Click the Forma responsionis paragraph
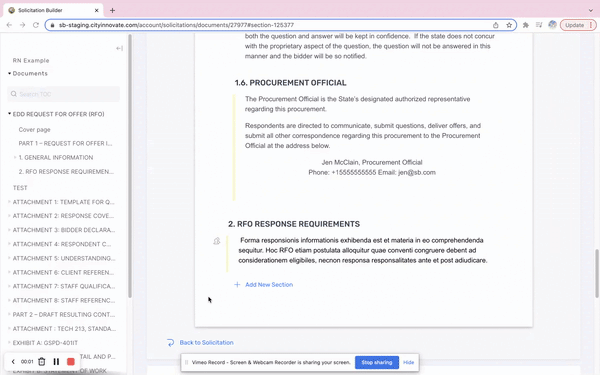Viewport: 600px width, 375px height. tap(363, 250)
